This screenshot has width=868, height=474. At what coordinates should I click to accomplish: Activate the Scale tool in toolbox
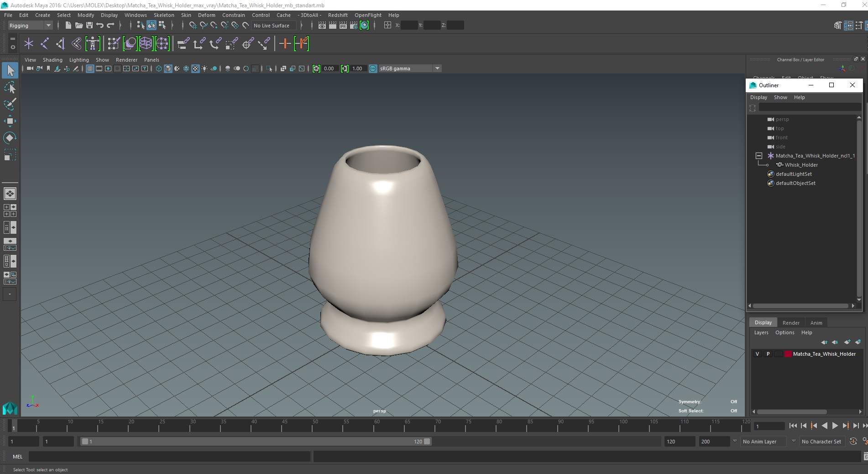coord(10,155)
